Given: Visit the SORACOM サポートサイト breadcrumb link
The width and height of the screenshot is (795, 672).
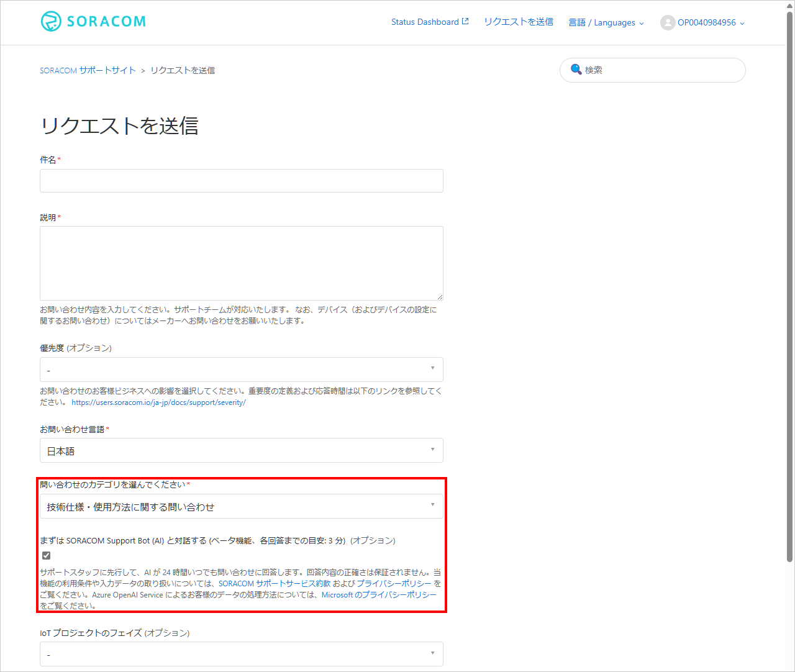Looking at the screenshot, I should point(87,70).
